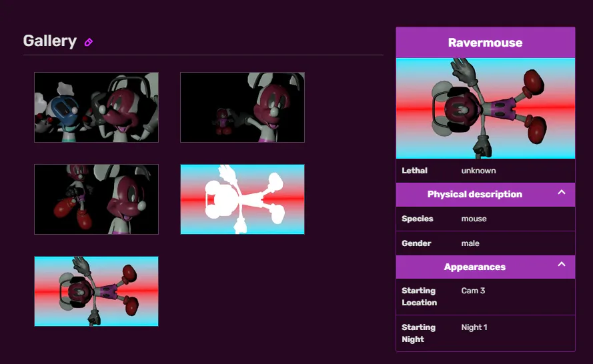The image size is (593, 364).
Task: Select the 'male' gender value
Action: tap(470, 243)
